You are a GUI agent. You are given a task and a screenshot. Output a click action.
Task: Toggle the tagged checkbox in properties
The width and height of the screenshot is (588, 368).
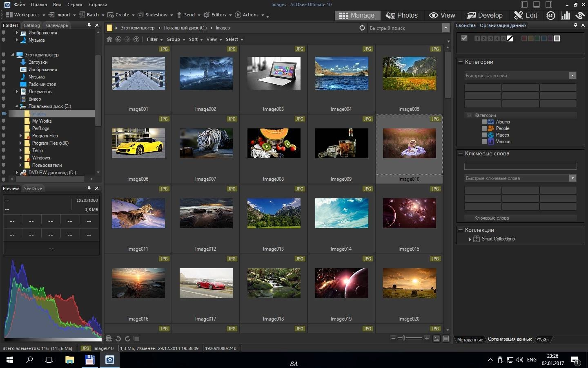point(464,38)
